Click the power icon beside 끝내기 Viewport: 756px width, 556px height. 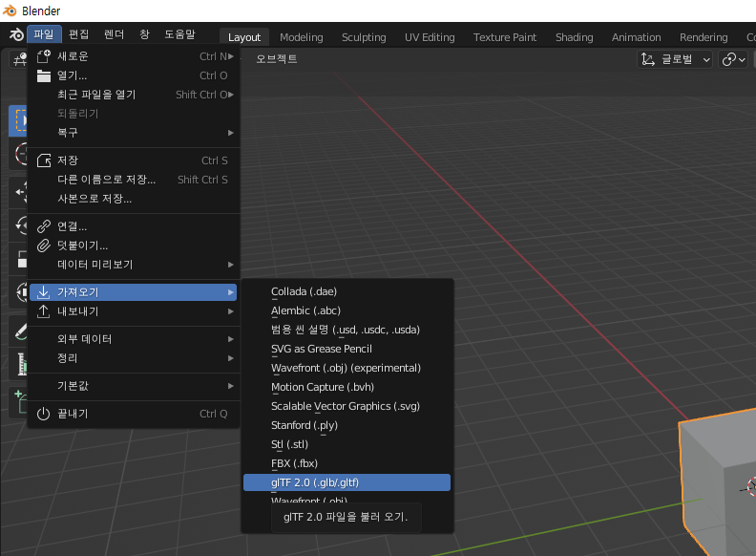pos(44,414)
